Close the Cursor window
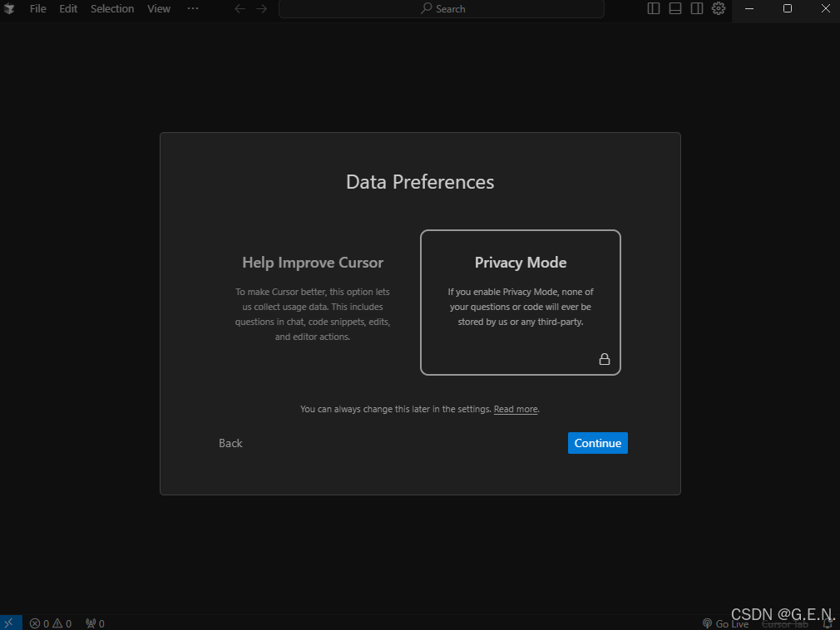This screenshot has width=840, height=630. (x=826, y=8)
